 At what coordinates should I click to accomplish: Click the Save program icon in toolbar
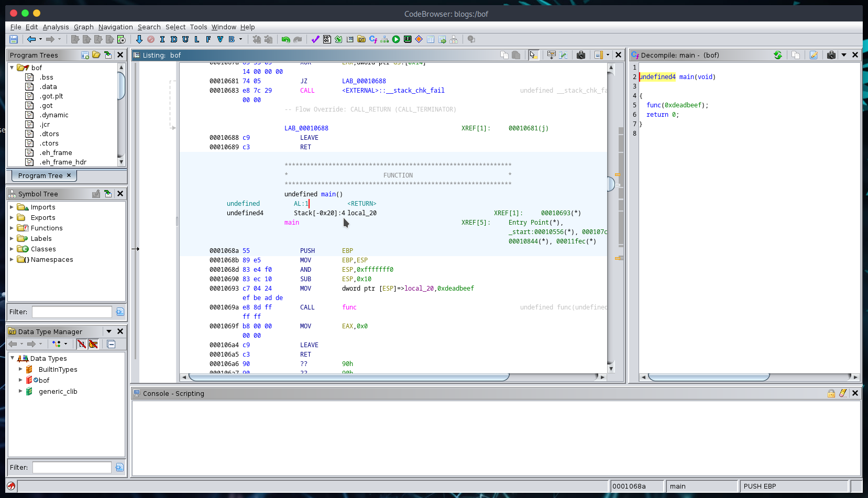point(14,39)
